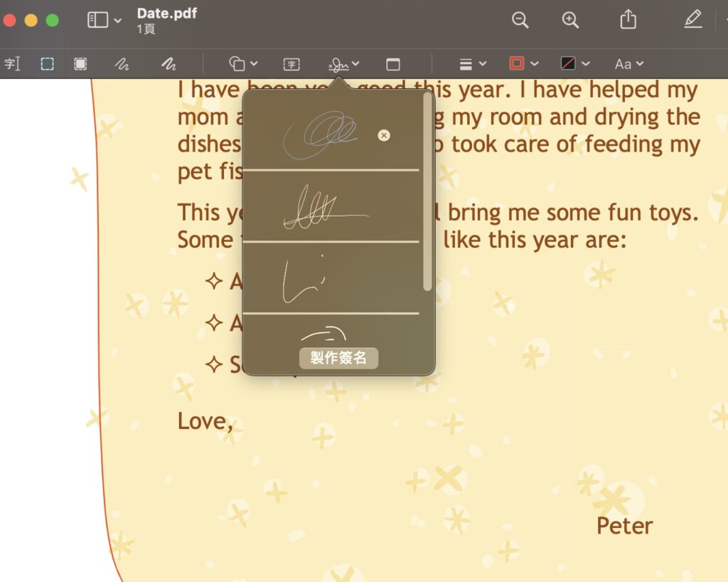Select the Sketch drawing tool

(122, 64)
